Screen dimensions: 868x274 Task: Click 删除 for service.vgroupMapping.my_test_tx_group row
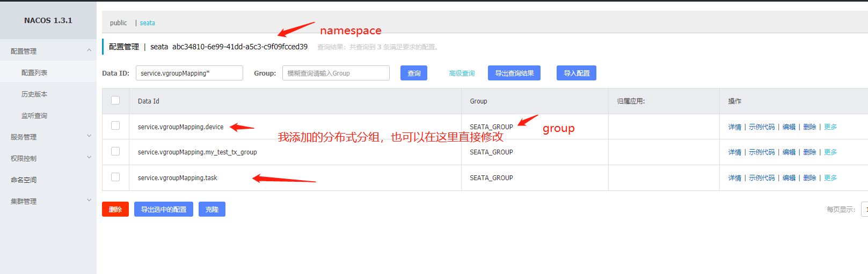click(809, 152)
